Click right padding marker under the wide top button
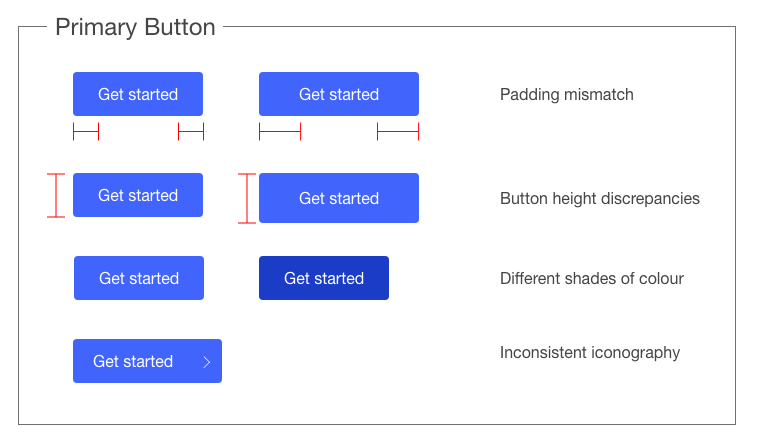 click(x=398, y=132)
